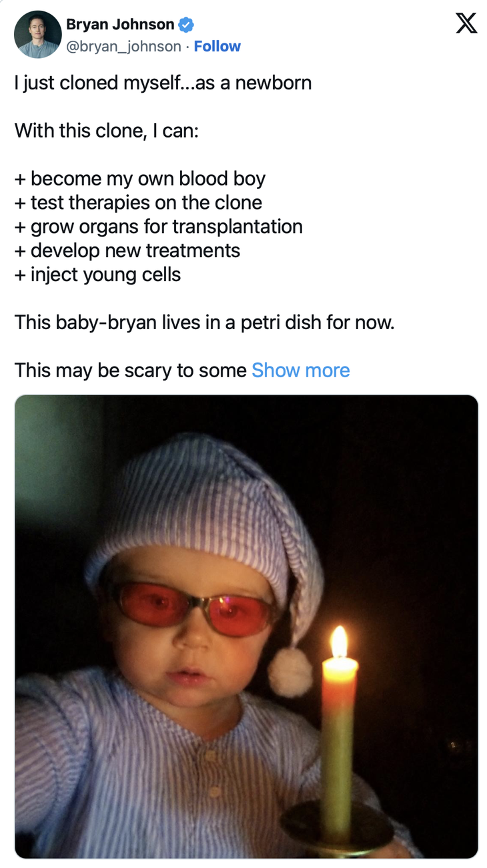Follow the bryan_johnson account
Viewport: 487px width, 868px height.
[217, 47]
